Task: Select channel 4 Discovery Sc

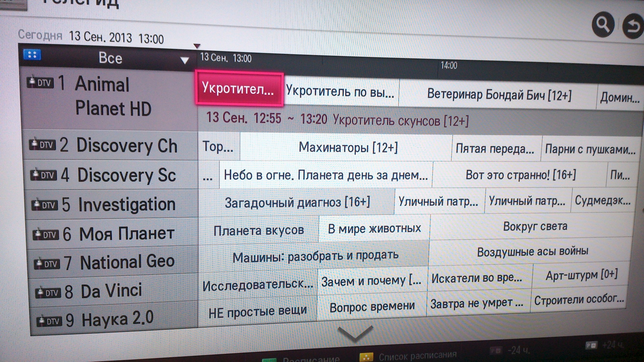Action: (x=111, y=175)
